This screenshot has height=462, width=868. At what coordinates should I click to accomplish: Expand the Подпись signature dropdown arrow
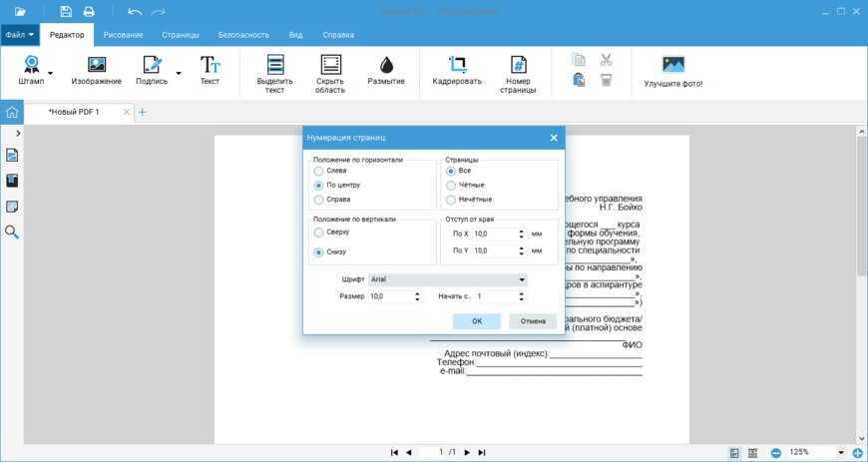pos(179,73)
